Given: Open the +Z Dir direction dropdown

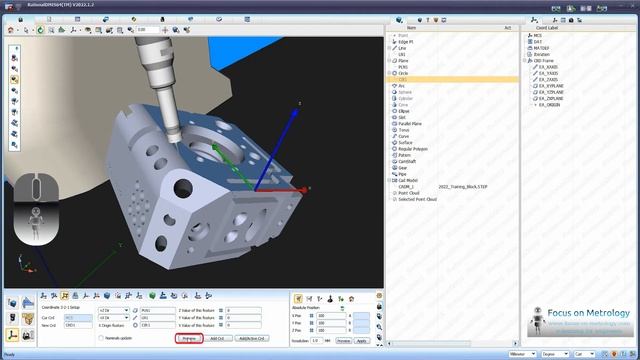Looking at the screenshot, I should click(113, 311).
